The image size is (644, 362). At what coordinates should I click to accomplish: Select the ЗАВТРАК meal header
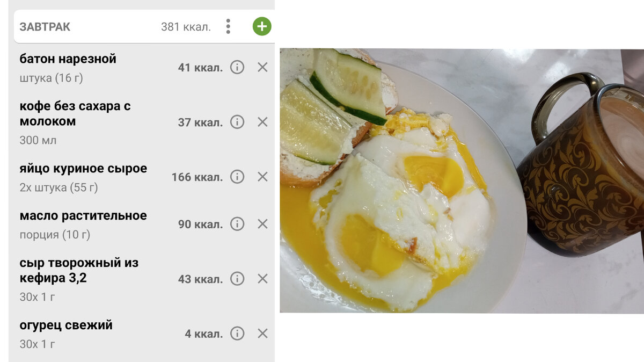click(144, 26)
